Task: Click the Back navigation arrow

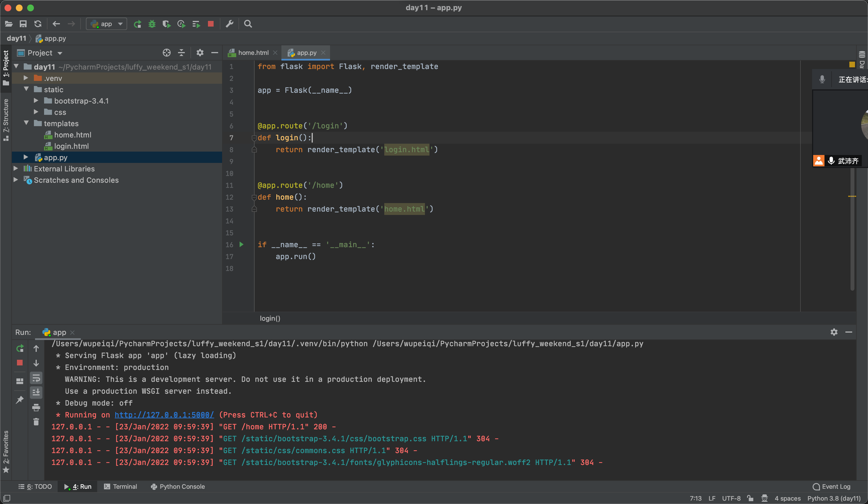Action: 56,24
